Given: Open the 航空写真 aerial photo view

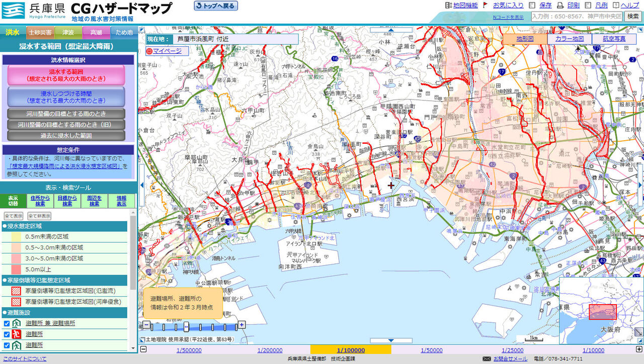Looking at the screenshot, I should coord(614,38).
